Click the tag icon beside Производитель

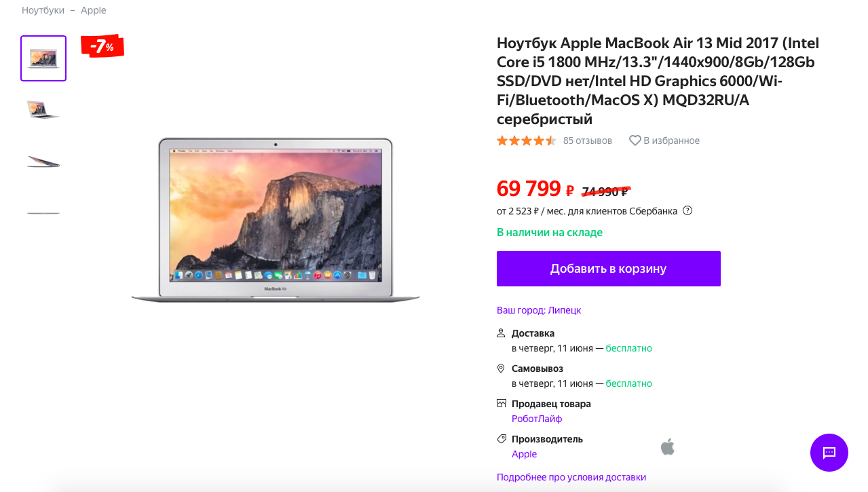pos(501,438)
